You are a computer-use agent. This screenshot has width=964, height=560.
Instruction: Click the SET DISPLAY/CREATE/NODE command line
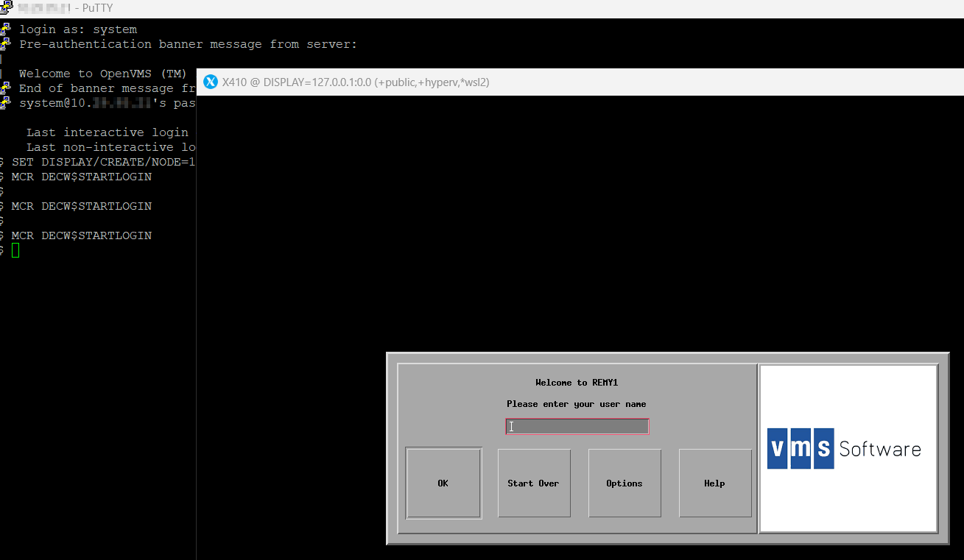[x=103, y=162]
